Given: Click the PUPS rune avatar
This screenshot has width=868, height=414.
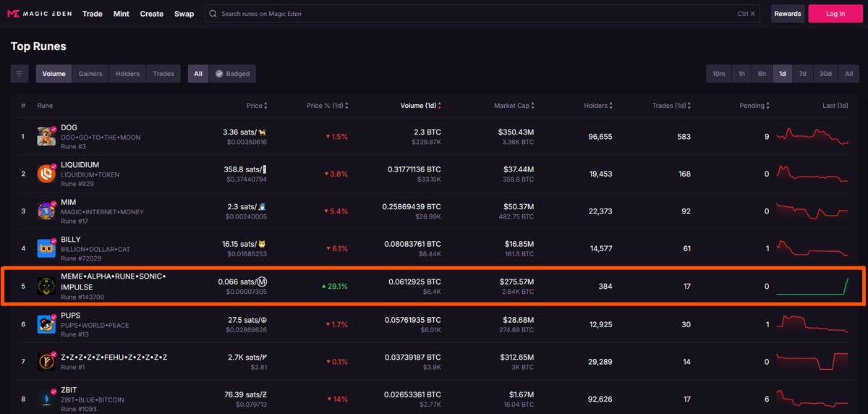Looking at the screenshot, I should [46, 324].
